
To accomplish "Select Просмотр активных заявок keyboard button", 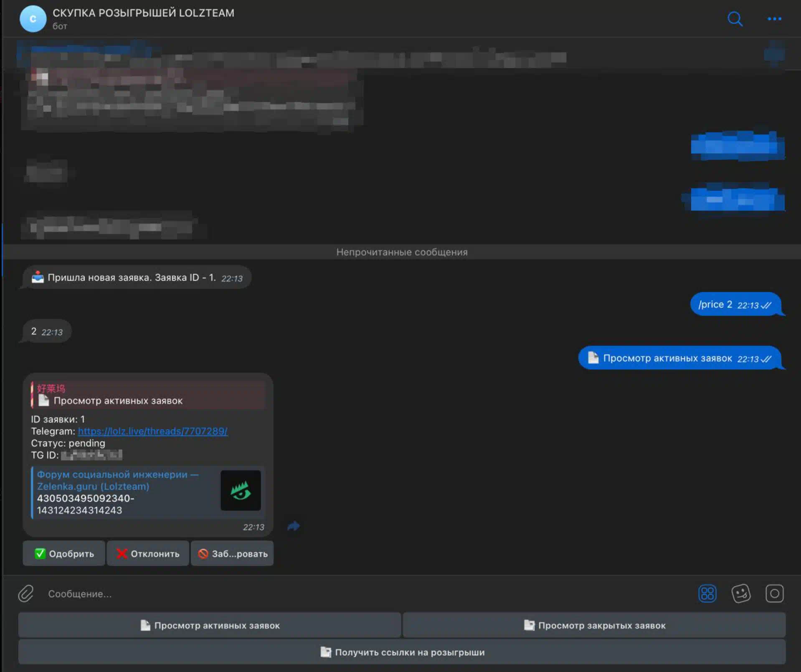I will (x=210, y=625).
